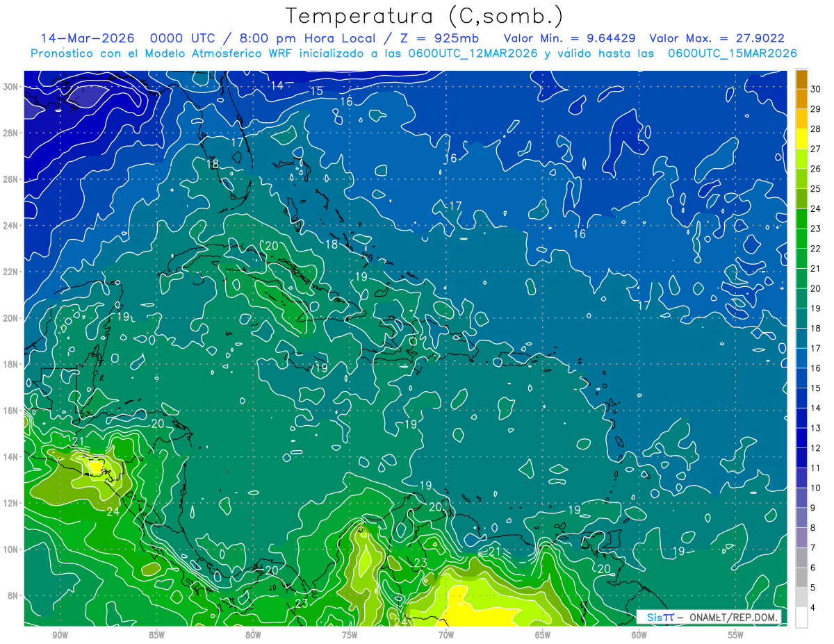Click the "0600UTC_12MAR2026" initialization time

click(x=473, y=53)
